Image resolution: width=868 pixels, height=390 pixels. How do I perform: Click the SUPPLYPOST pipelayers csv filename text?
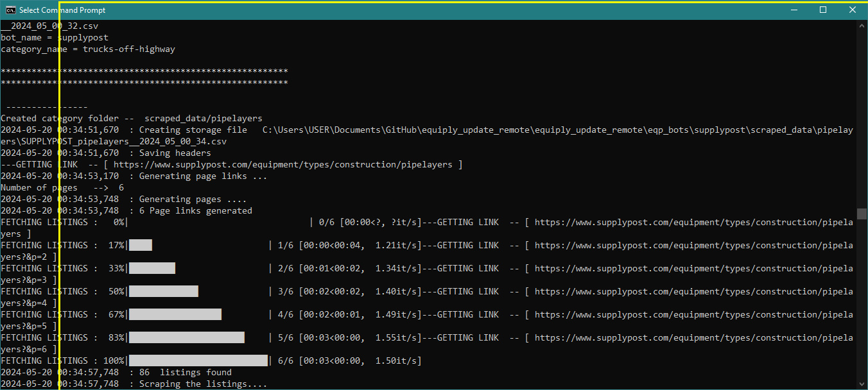[x=122, y=140]
